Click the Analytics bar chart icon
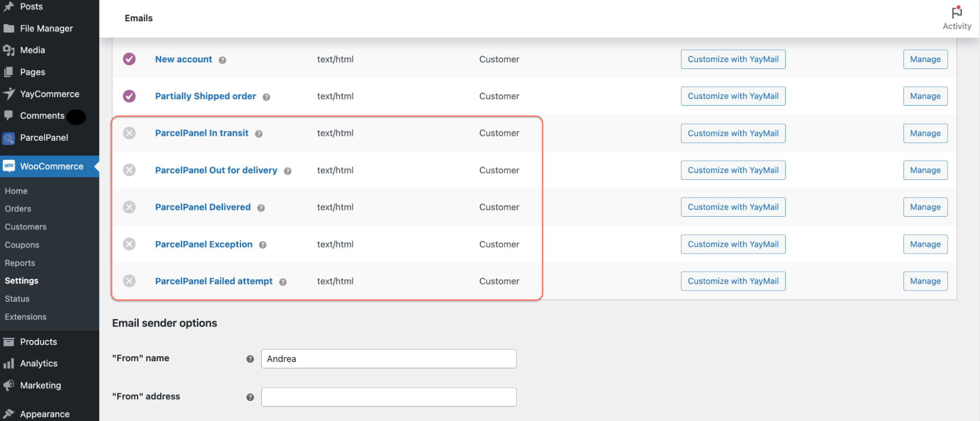 point(9,364)
